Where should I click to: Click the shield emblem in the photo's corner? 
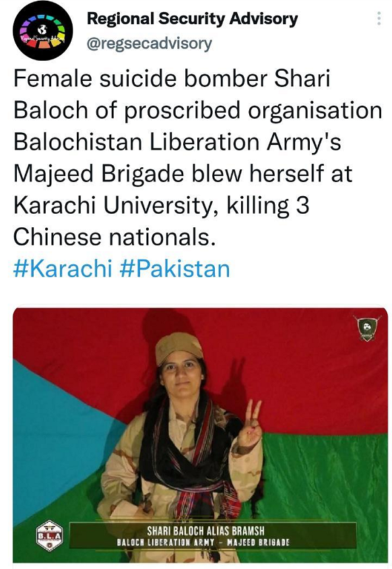[x=367, y=328]
